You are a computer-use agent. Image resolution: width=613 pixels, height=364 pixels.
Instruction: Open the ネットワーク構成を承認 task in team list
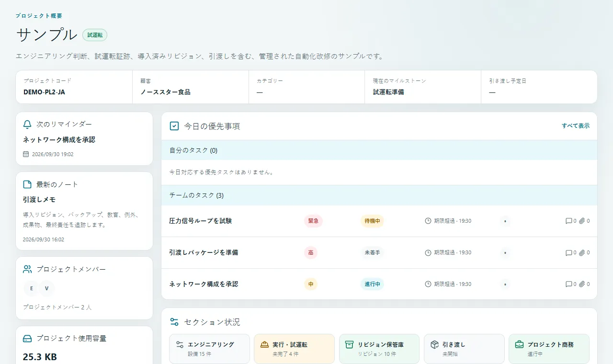pos(204,284)
